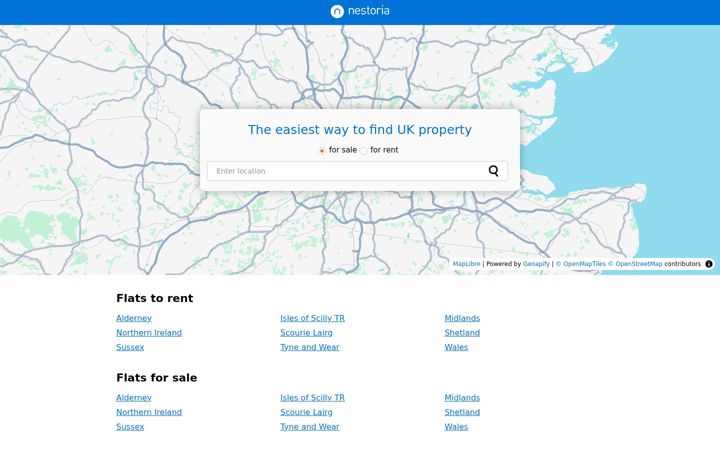The height and width of the screenshot is (450, 720).
Task: Select the "for sale" radio button
Action: coord(322,151)
